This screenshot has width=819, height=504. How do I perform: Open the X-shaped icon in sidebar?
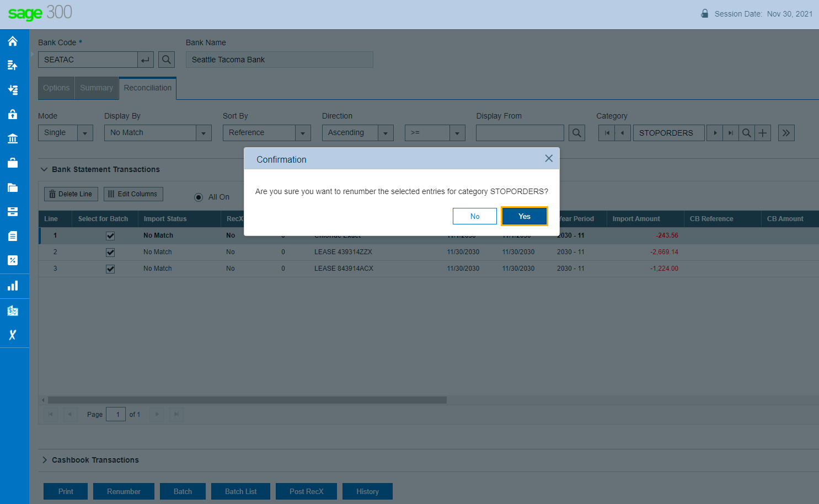(13, 335)
